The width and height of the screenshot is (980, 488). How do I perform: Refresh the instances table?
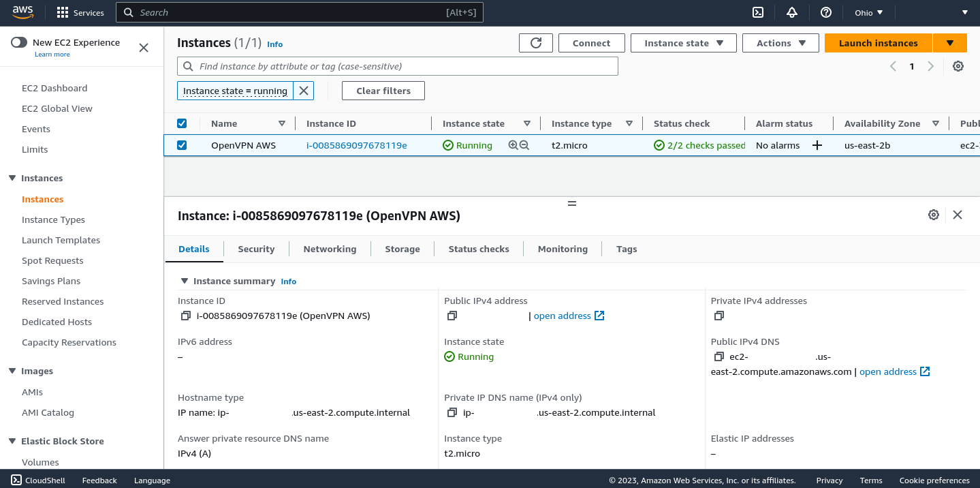(x=535, y=42)
